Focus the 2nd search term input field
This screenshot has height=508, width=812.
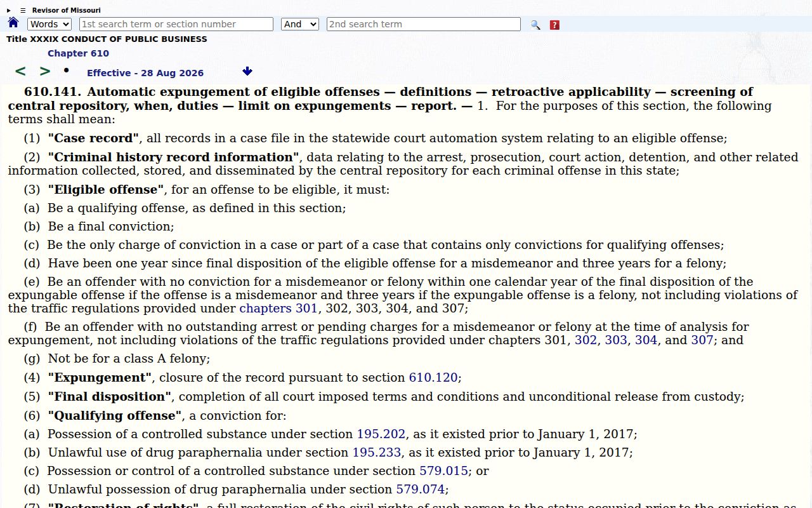[x=424, y=24]
